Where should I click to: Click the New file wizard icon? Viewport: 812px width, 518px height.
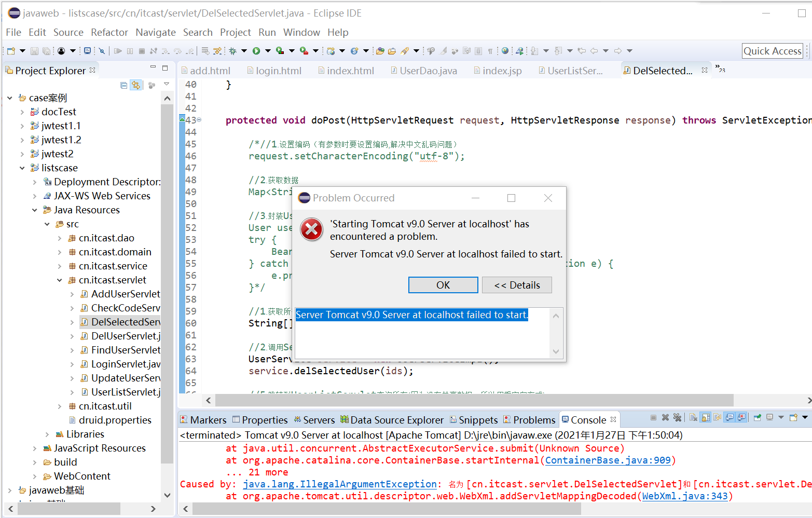coord(11,51)
